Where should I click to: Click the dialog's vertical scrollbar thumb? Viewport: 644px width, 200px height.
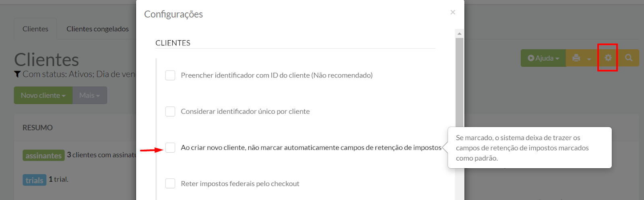coord(459,80)
